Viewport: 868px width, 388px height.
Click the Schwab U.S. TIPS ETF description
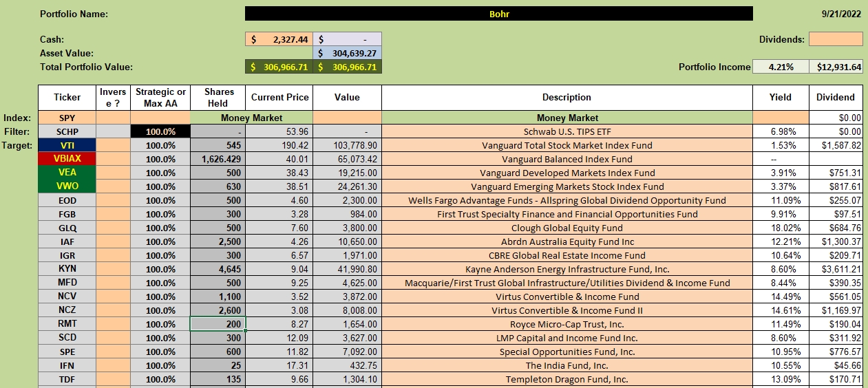[567, 131]
